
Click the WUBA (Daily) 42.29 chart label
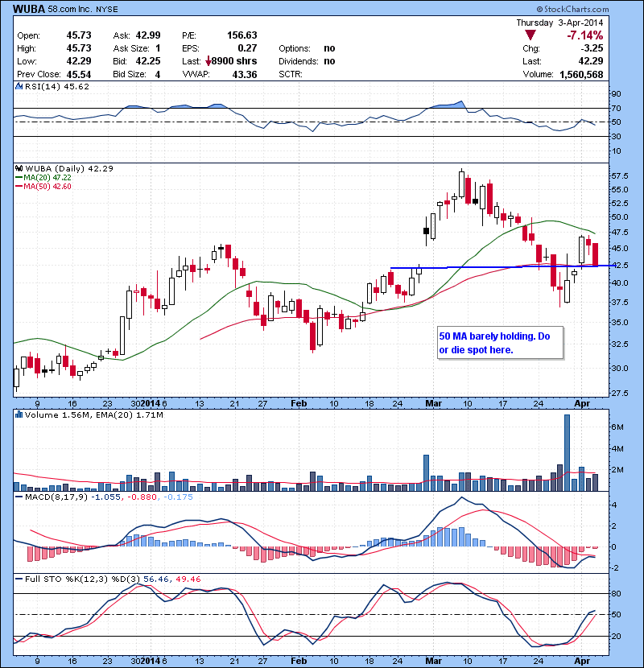tap(69, 168)
